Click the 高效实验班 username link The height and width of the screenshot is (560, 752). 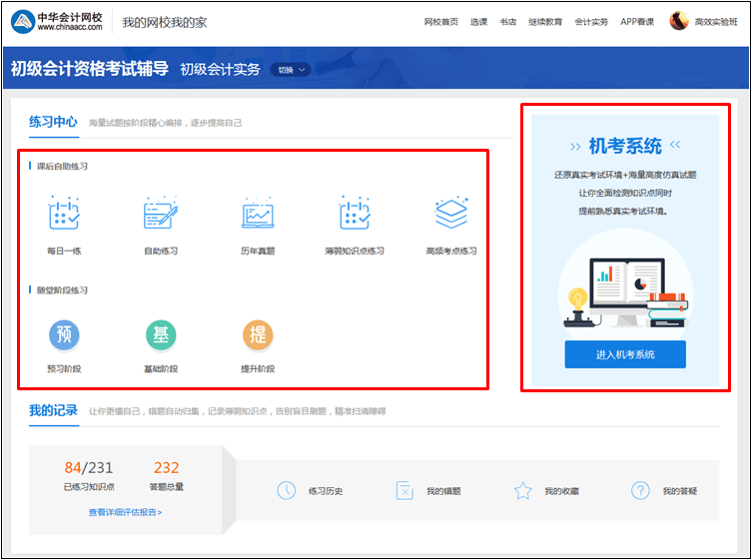[716, 22]
